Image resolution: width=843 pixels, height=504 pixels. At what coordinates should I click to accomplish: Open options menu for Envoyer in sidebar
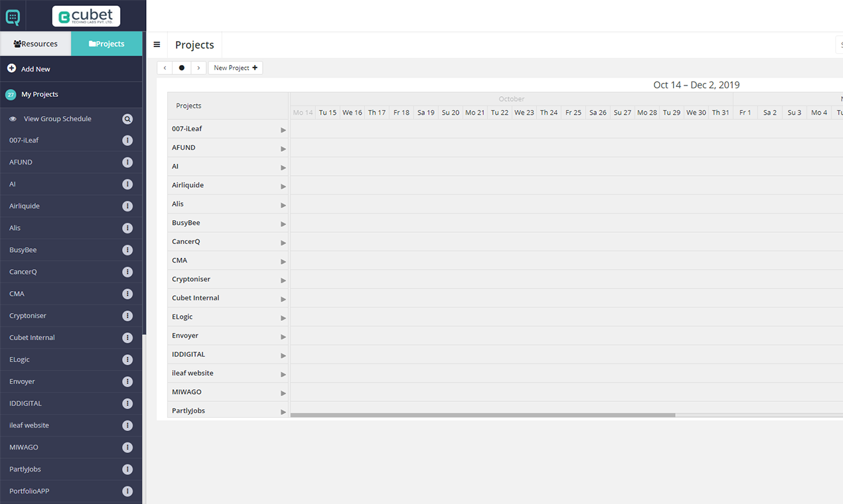127,381
